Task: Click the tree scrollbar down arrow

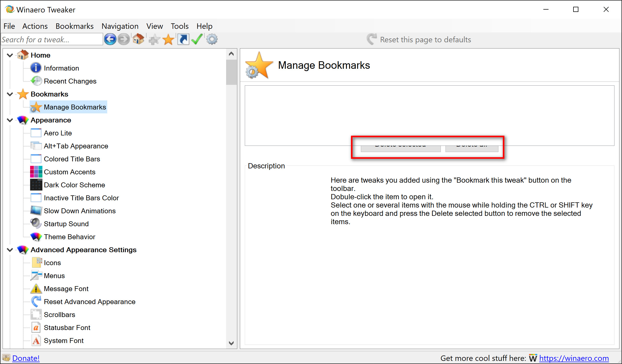Action: click(231, 343)
